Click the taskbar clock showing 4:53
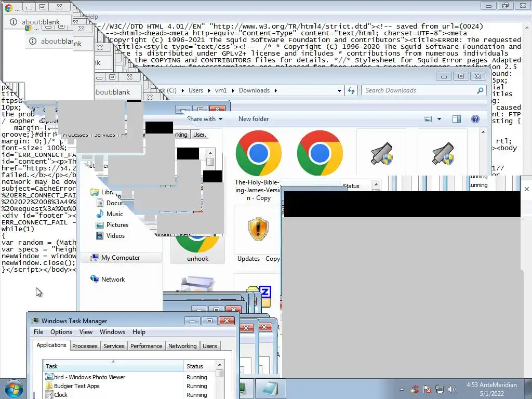Viewport: 532px width, 399px height. (x=491, y=389)
